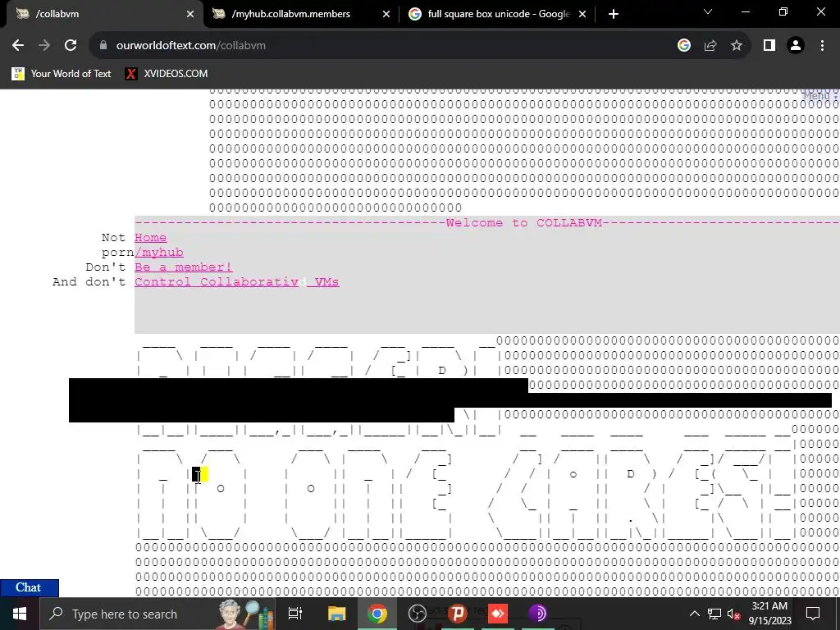840x630 pixels.
Task: Open File Explorer from the taskbar
Action: click(x=337, y=614)
